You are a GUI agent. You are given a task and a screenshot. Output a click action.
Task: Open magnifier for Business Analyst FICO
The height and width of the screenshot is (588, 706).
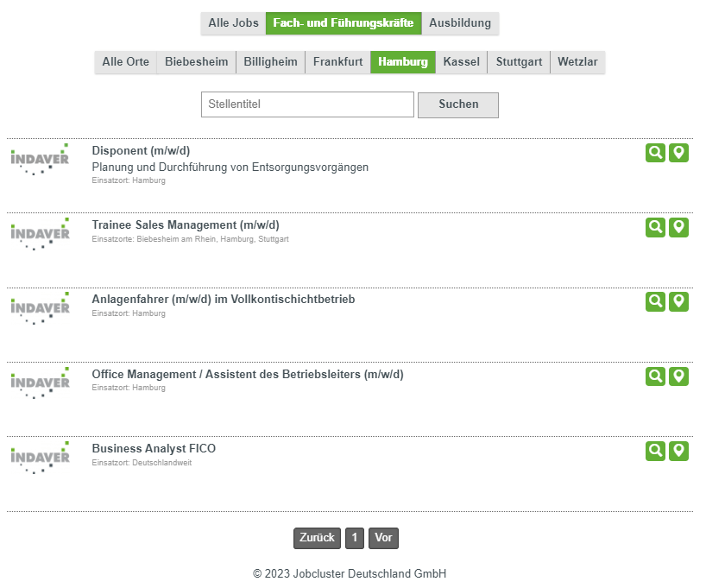point(655,450)
